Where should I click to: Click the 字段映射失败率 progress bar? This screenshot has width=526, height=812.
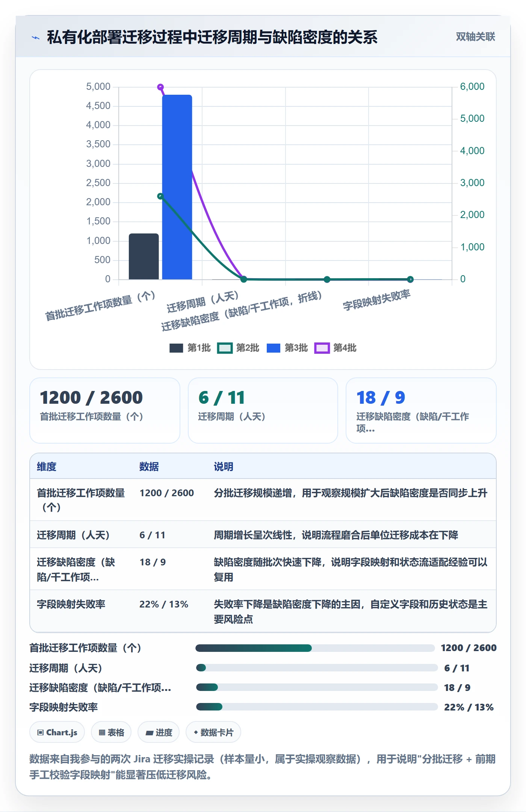tap(317, 707)
